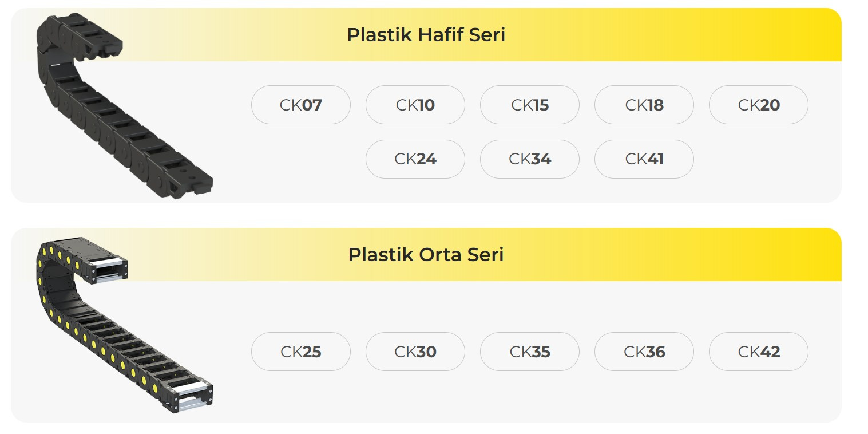Viewport: 868px width, 434px height.
Task: Click the Plastik Hafif Seri heading
Action: click(426, 35)
